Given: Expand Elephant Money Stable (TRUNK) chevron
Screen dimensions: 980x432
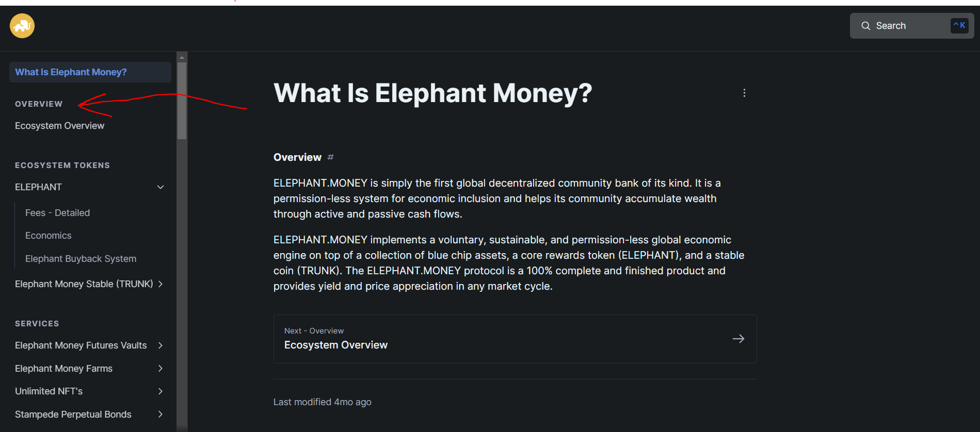Looking at the screenshot, I should 160,284.
